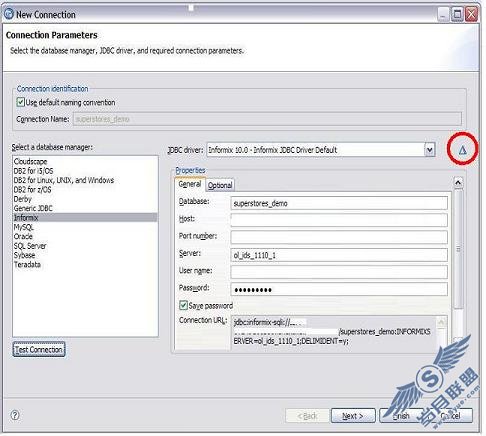Open the JDBC driver dropdown
Screen dimensions: 486x436
pos(430,150)
